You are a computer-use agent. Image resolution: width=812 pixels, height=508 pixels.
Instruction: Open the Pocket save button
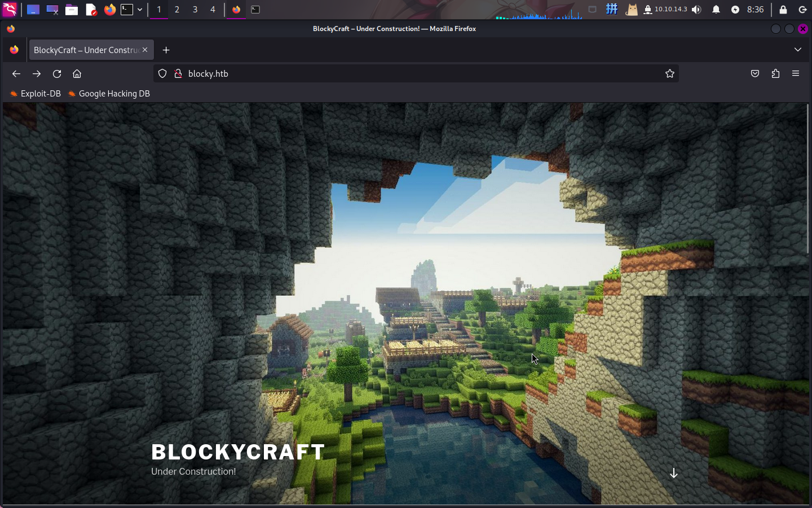(x=755, y=74)
